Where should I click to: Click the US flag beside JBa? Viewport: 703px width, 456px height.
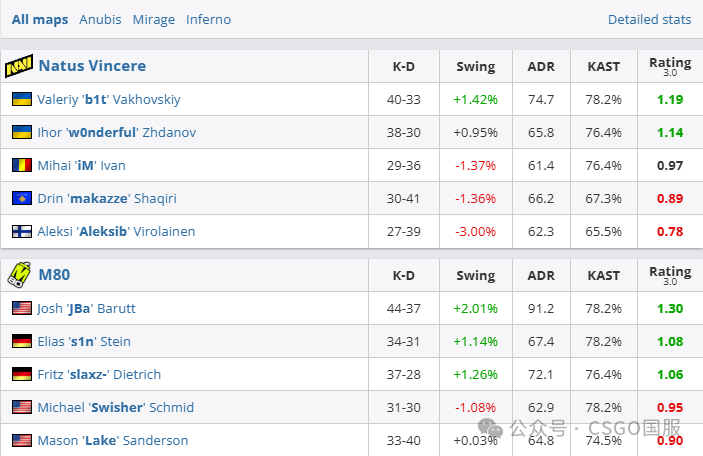pyautogui.click(x=22, y=308)
